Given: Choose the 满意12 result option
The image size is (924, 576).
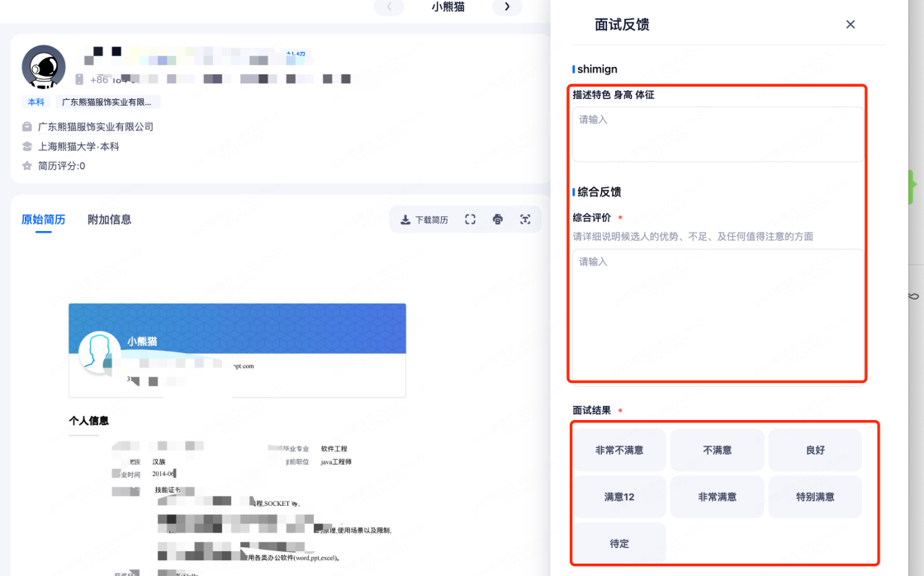Looking at the screenshot, I should pyautogui.click(x=619, y=497).
